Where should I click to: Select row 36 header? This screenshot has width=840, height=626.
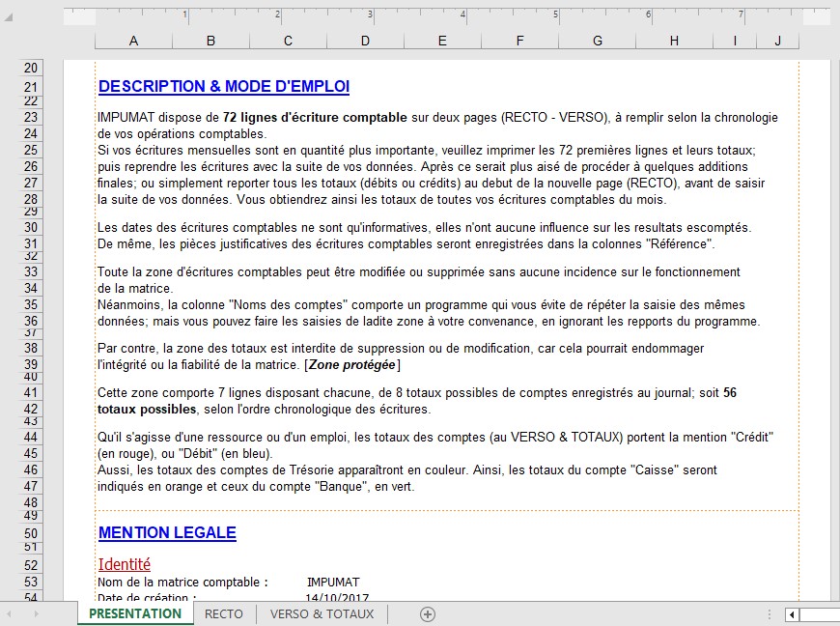31,321
